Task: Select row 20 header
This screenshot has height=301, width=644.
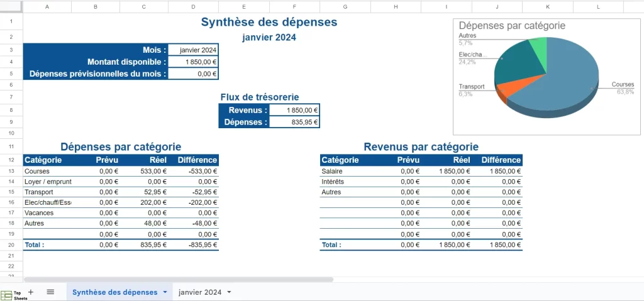Action: [11, 244]
